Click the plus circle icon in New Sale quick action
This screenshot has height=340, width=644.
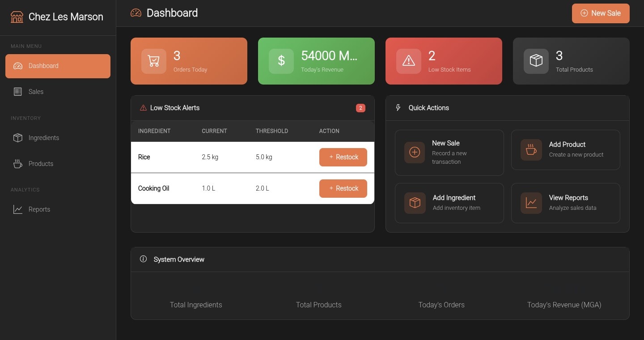pos(415,153)
